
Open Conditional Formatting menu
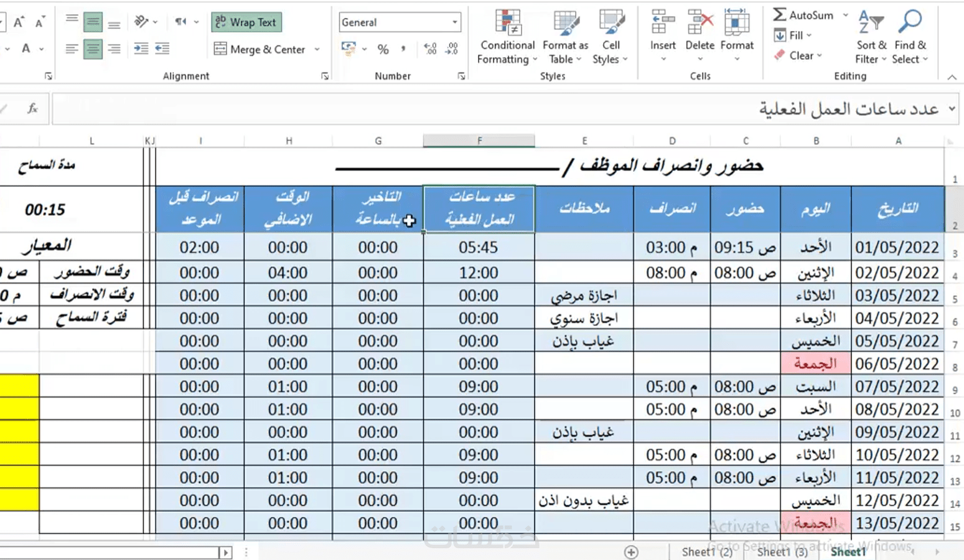pyautogui.click(x=507, y=37)
